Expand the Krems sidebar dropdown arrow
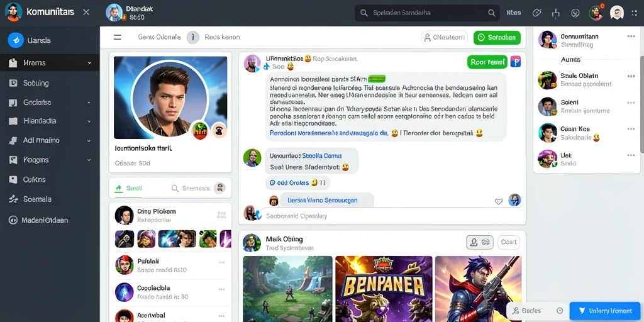The height and width of the screenshot is (322, 644). click(x=89, y=64)
